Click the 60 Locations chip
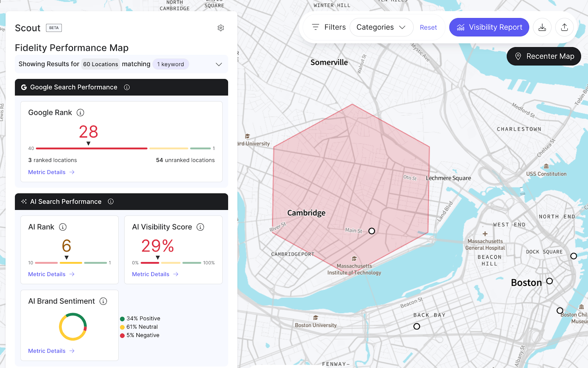 pyautogui.click(x=100, y=64)
